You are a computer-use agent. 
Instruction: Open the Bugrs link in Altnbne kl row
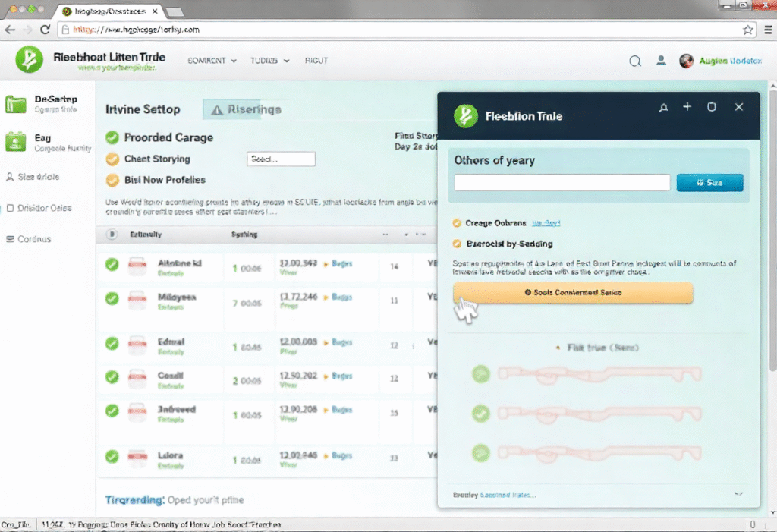341,264
